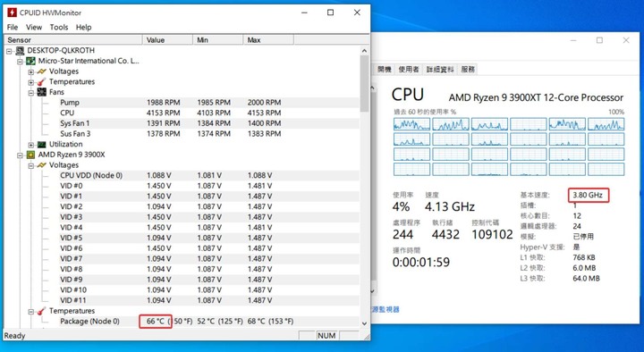Screen dimensions: 644x352
Task: Click the HWMonitor lightning app icon
Action: 12,13
